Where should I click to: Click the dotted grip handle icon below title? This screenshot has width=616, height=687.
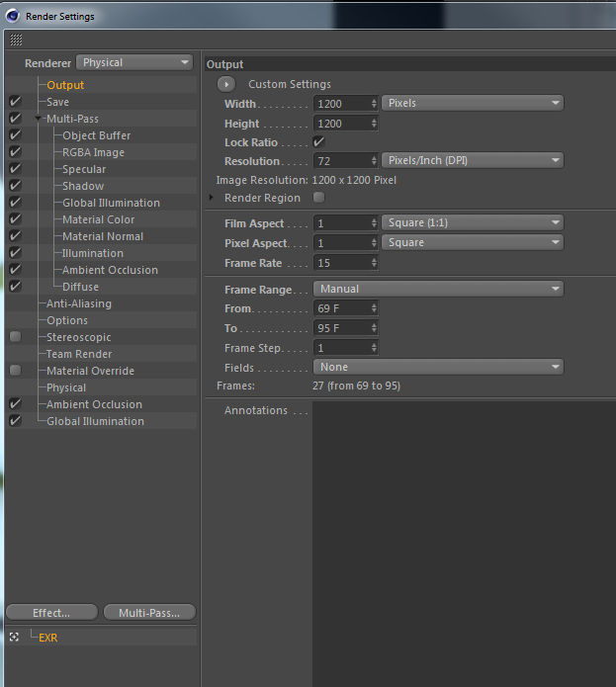coord(16,40)
